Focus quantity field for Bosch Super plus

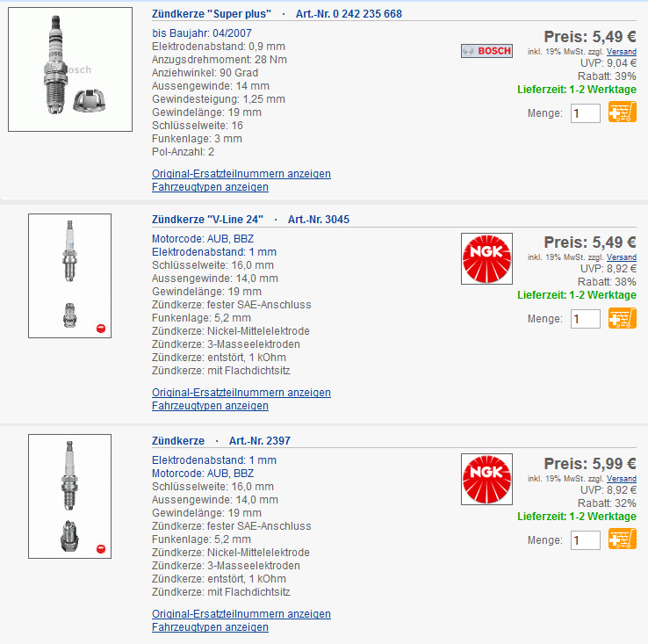pyautogui.click(x=585, y=113)
